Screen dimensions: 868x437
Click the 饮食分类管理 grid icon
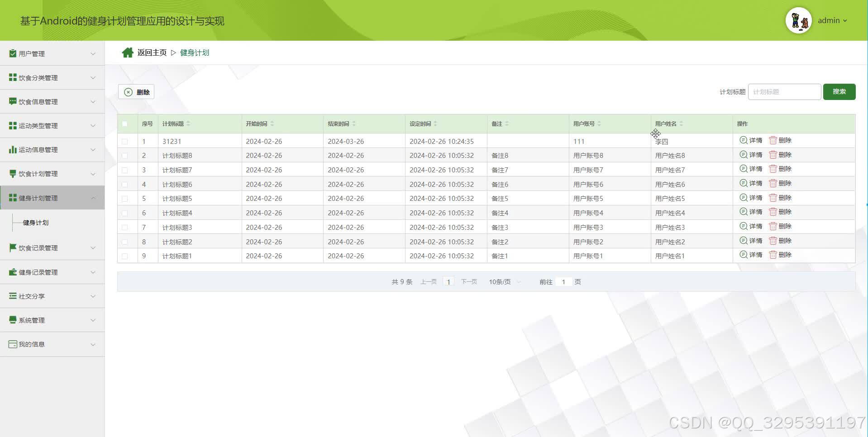pos(13,77)
